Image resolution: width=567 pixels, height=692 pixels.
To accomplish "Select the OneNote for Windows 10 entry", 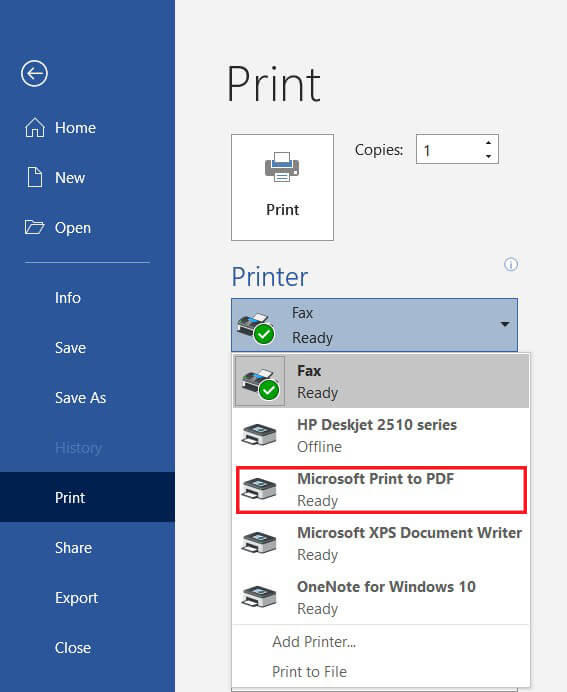I will click(380, 597).
